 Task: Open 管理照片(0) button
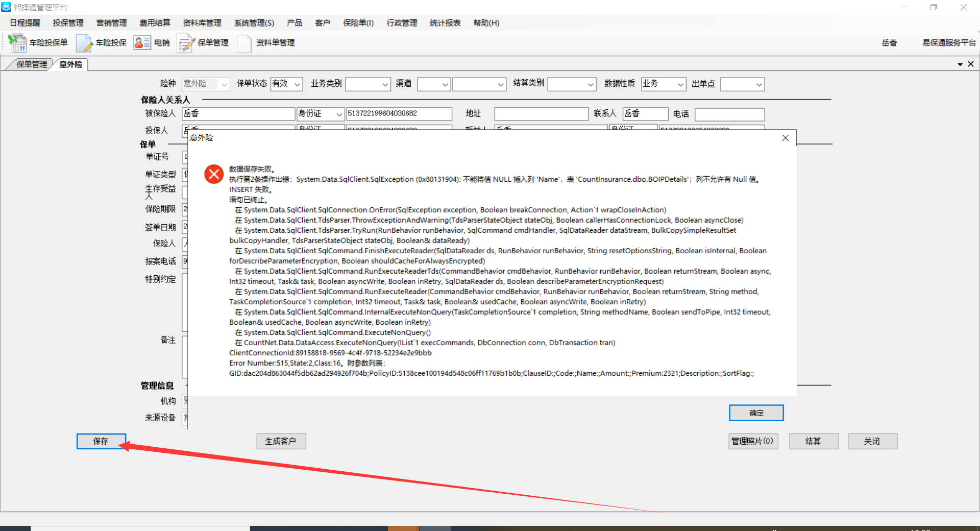[x=753, y=441]
